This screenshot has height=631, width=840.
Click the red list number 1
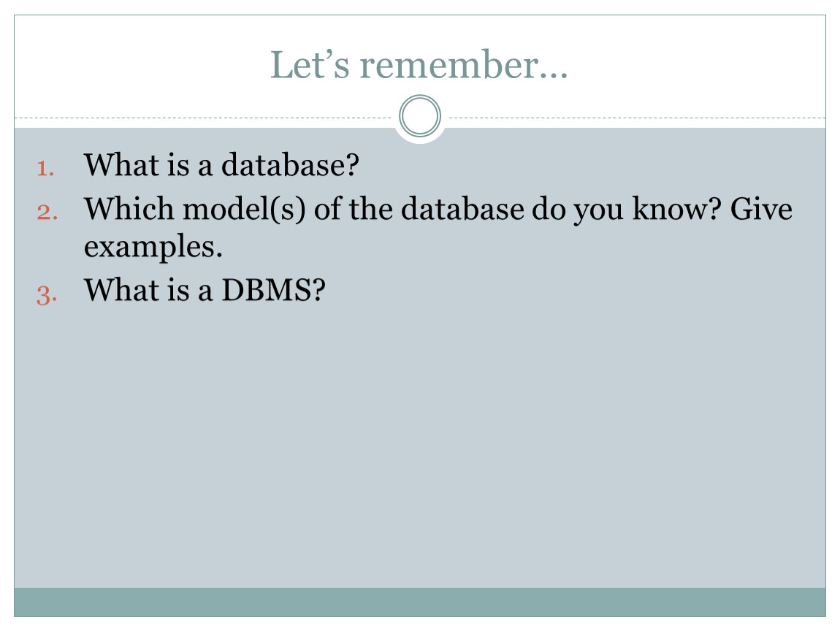pos(45,169)
